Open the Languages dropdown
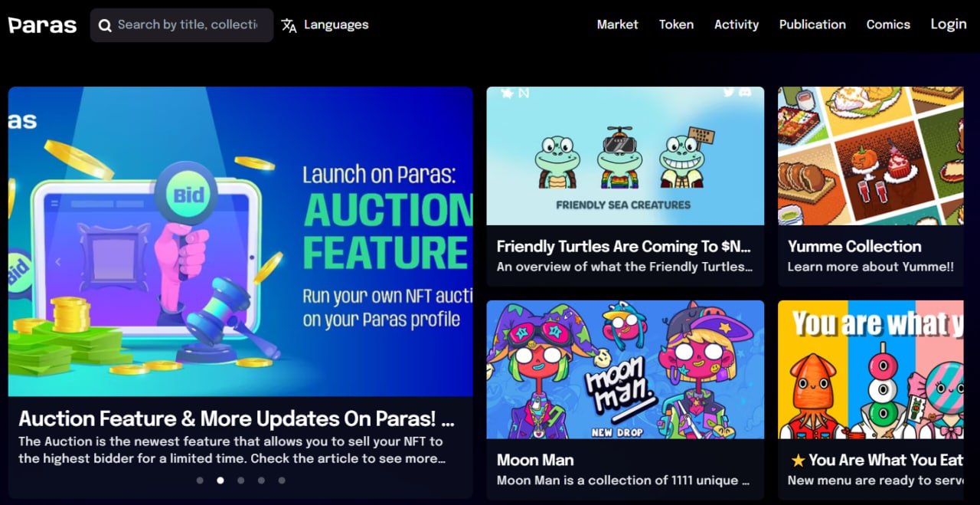This screenshot has width=980, height=505. click(325, 25)
